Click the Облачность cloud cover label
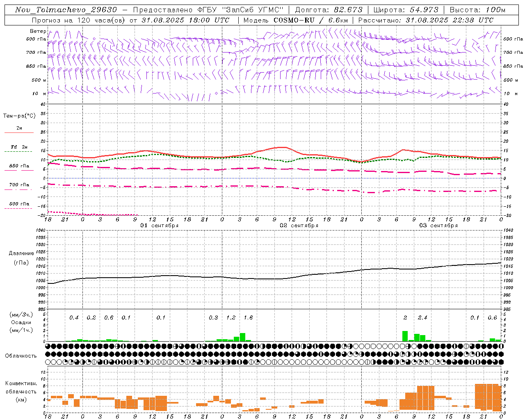525x420 pixels. [x=21, y=356]
